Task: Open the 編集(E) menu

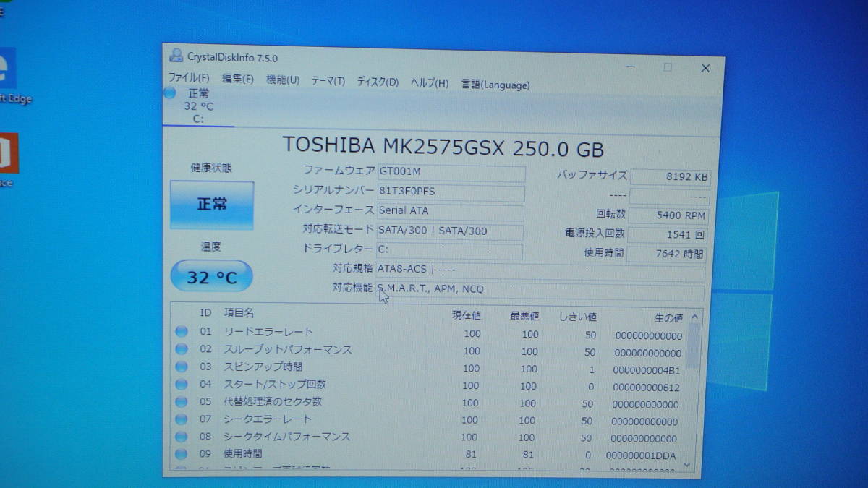Action: pyautogui.click(x=238, y=80)
